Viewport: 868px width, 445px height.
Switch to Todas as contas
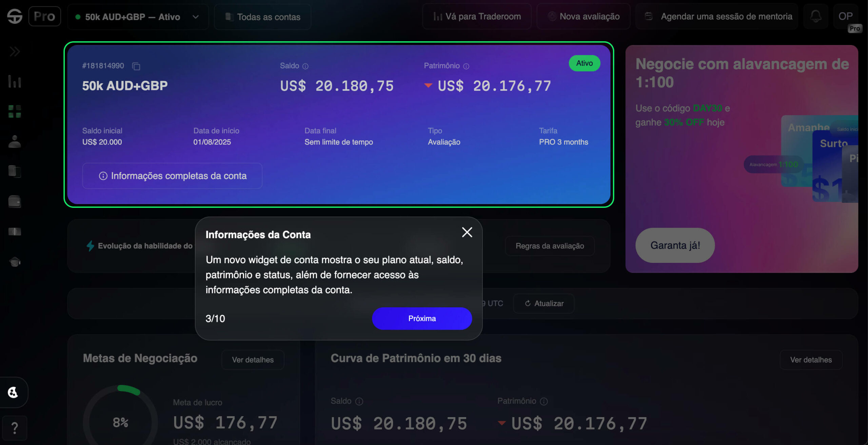coord(263,17)
